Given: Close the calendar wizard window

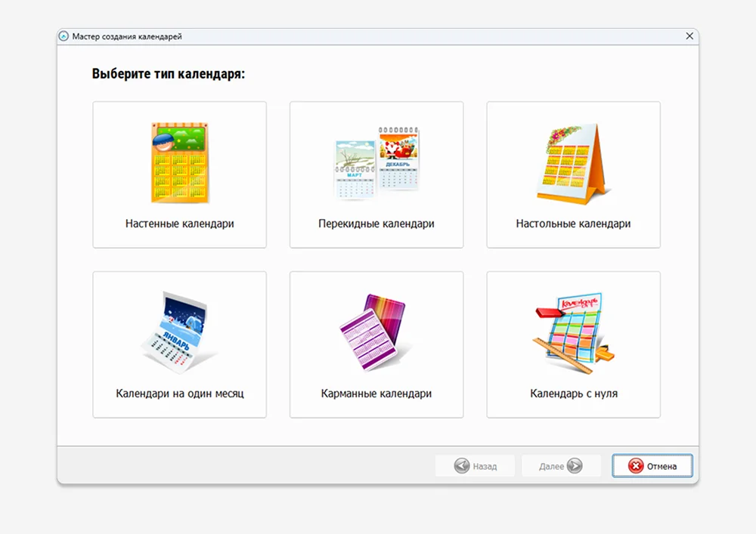Looking at the screenshot, I should (x=689, y=36).
